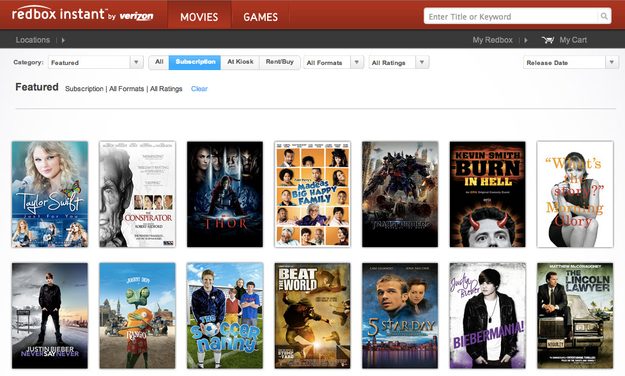Open the Beat the World poster
Screen dimensions: 625x376
click(312, 315)
